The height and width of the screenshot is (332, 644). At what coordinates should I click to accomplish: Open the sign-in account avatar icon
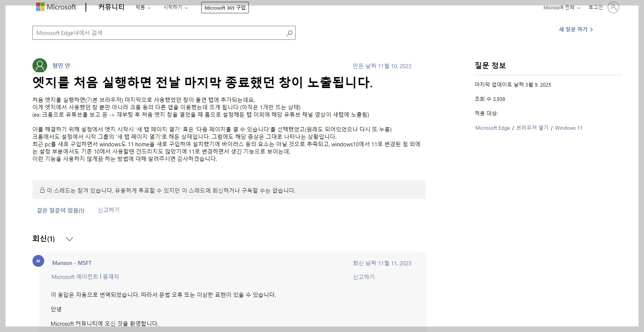pos(613,7)
